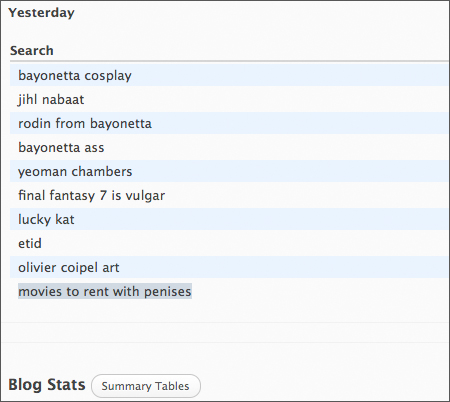The width and height of the screenshot is (450, 402).
Task: Click the 'Yesterday' section heading
Action: (x=41, y=13)
